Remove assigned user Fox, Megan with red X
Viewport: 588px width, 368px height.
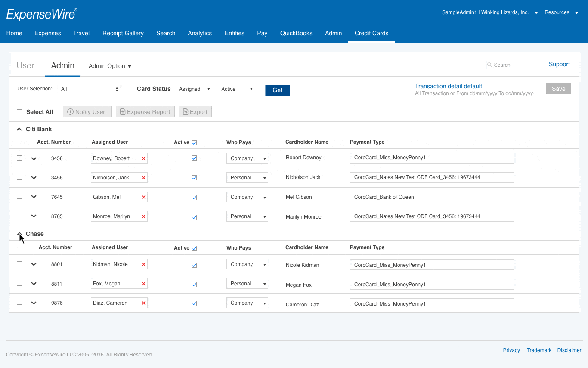(144, 284)
